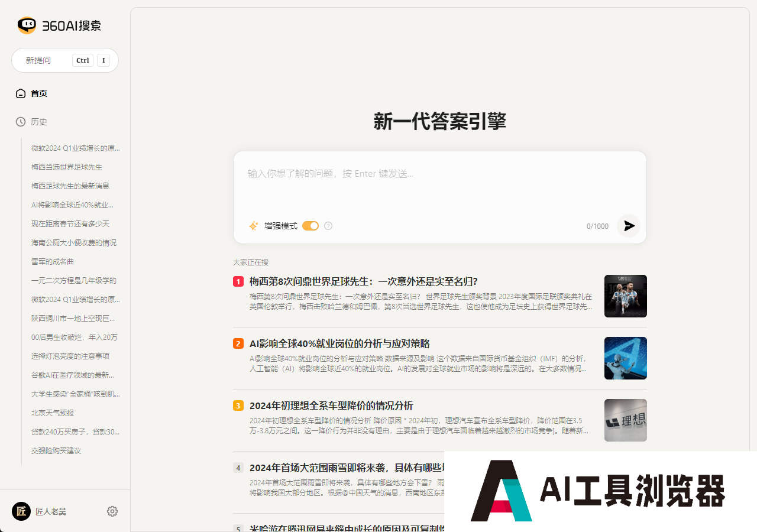Image resolution: width=757 pixels, height=532 pixels.
Task: Open history item 北京天气预报
Action: (53, 413)
